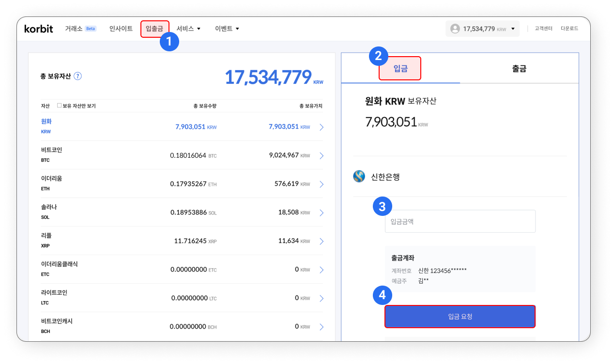The width and height of the screenshot is (613, 364).
Task: Open the 다운로드 link
Action: [x=569, y=29]
